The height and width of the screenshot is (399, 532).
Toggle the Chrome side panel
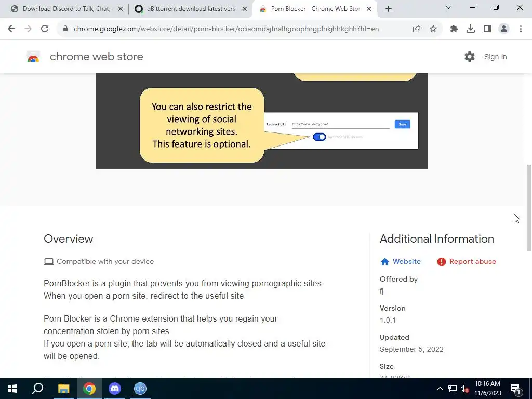pos(487,29)
